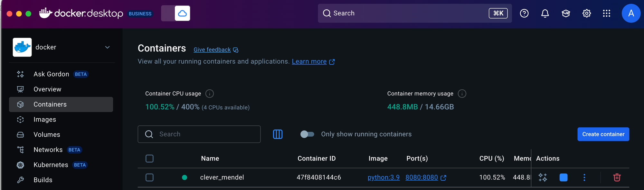Screen dimensions: 644x190
Task: Sort by Image column header
Action: pyautogui.click(x=378, y=158)
